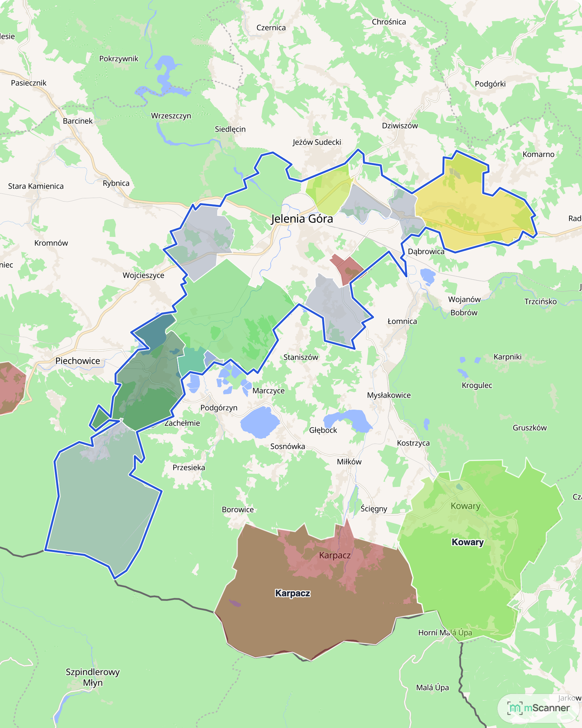Click the Kostrzyca label
Image resolution: width=582 pixels, height=728 pixels.
[x=413, y=443]
